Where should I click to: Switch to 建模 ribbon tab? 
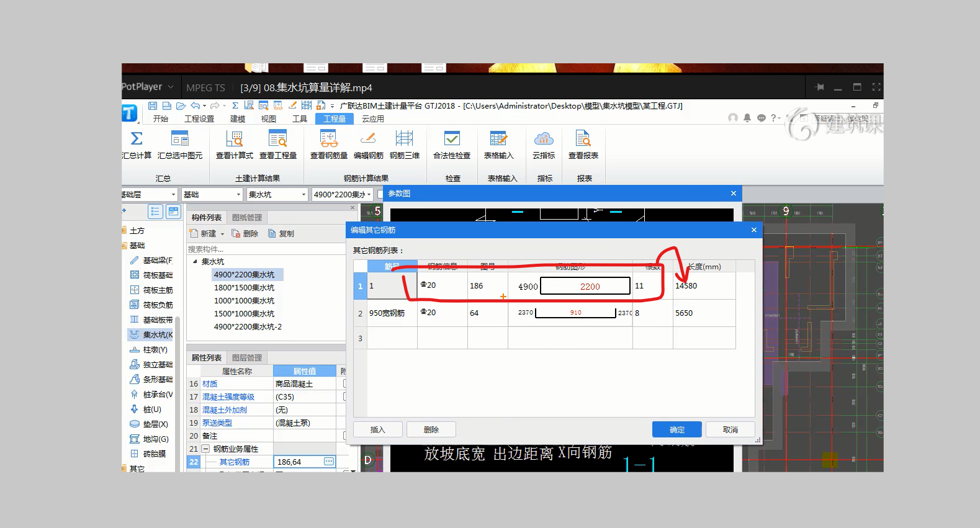pyautogui.click(x=238, y=119)
